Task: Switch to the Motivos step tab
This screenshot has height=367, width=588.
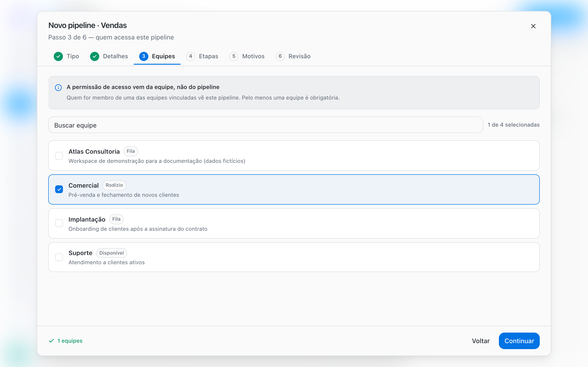Action: coord(247,56)
